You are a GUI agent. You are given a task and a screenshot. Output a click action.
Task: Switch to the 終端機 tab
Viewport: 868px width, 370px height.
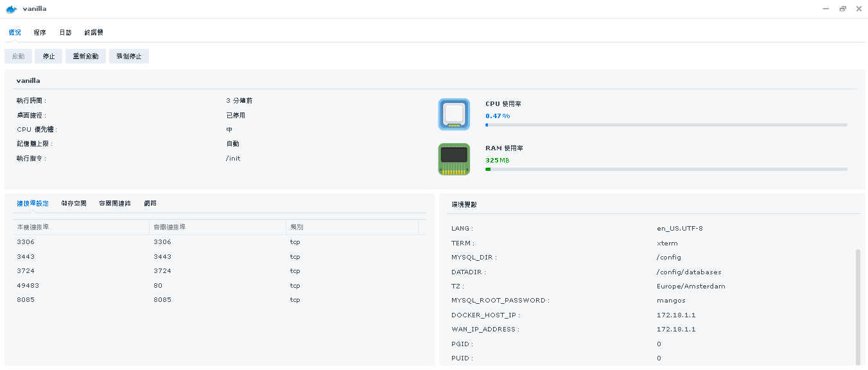(x=93, y=31)
